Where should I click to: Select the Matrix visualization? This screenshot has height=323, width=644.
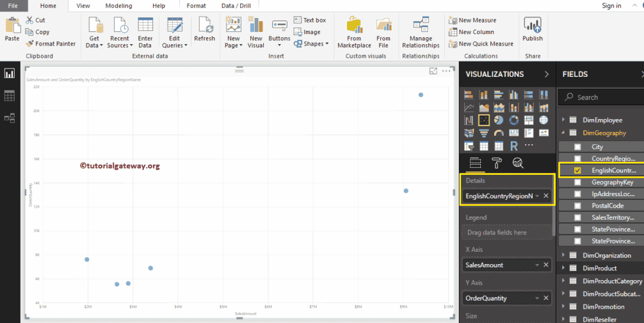click(499, 146)
